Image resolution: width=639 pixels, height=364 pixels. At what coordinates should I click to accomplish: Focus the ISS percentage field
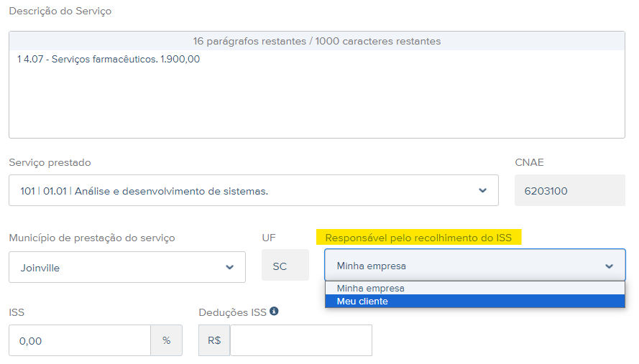pyautogui.click(x=80, y=340)
